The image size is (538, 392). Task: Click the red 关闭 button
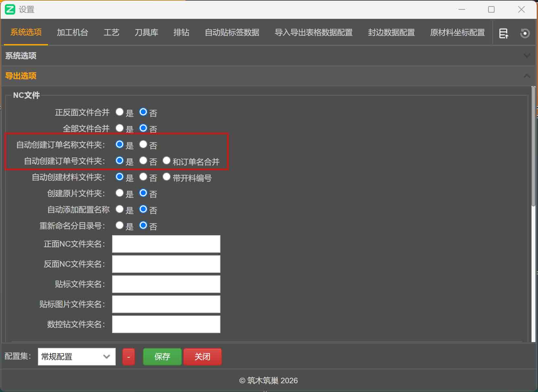(x=202, y=356)
